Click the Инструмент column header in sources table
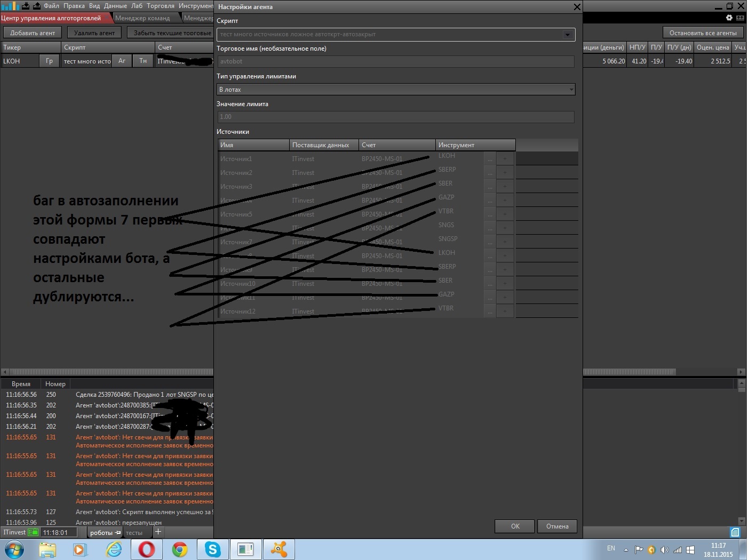This screenshot has width=749, height=560. coord(475,145)
